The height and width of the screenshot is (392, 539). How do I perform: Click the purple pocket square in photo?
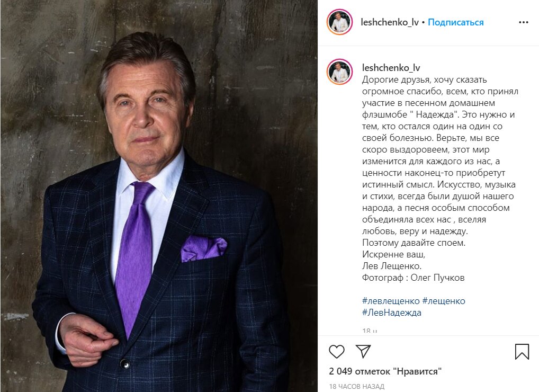[x=203, y=248]
